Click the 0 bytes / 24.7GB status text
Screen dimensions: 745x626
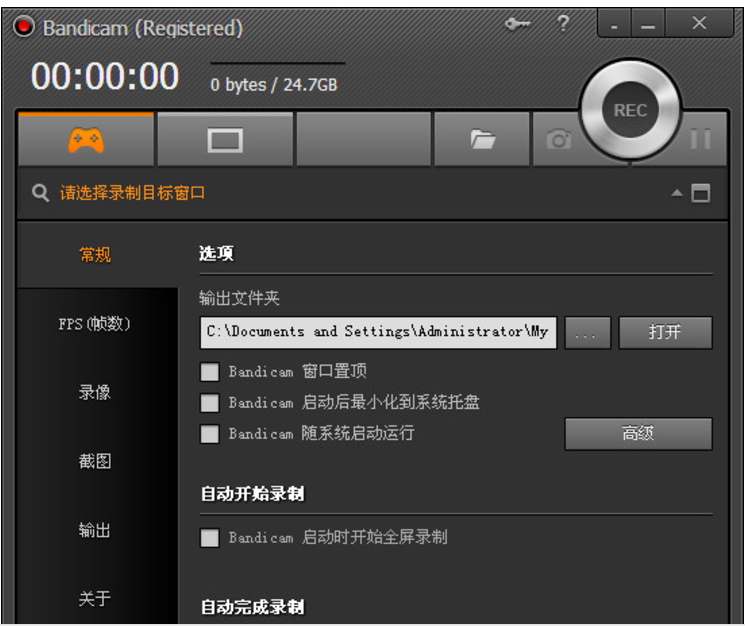click(x=274, y=85)
